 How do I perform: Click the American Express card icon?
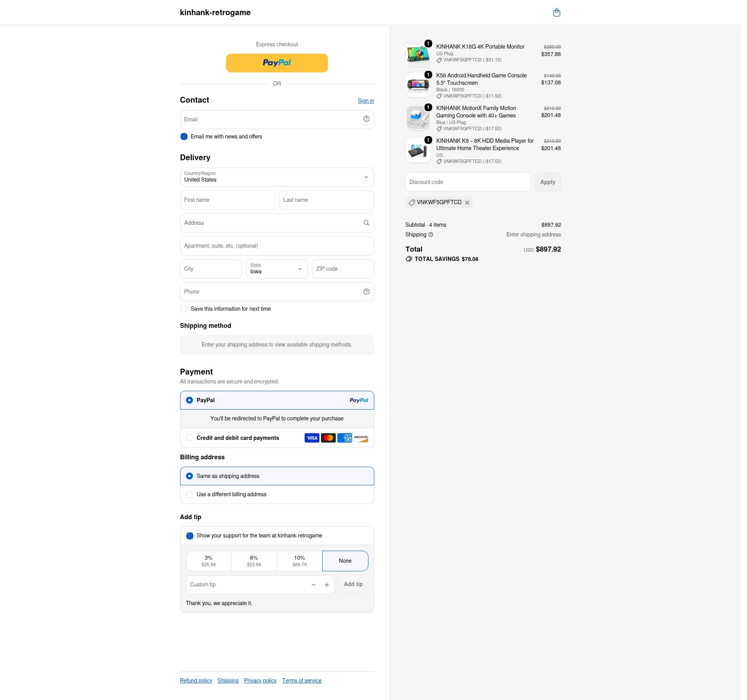point(345,438)
